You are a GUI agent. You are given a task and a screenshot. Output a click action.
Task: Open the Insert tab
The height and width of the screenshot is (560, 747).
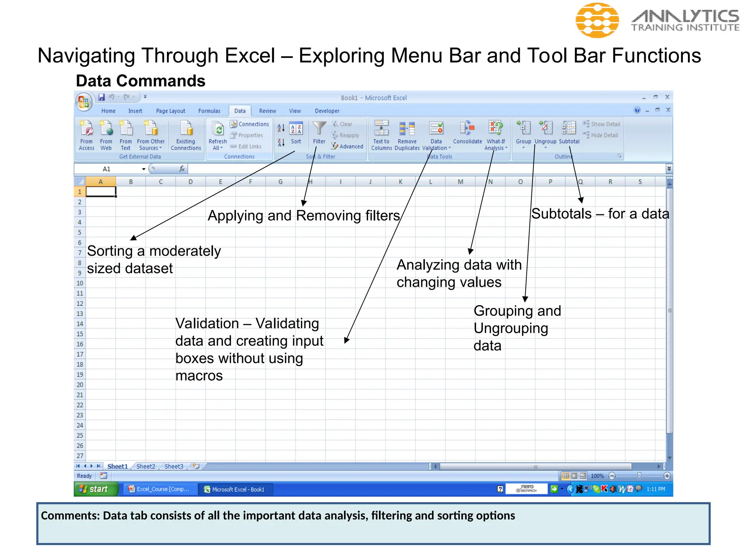click(135, 111)
